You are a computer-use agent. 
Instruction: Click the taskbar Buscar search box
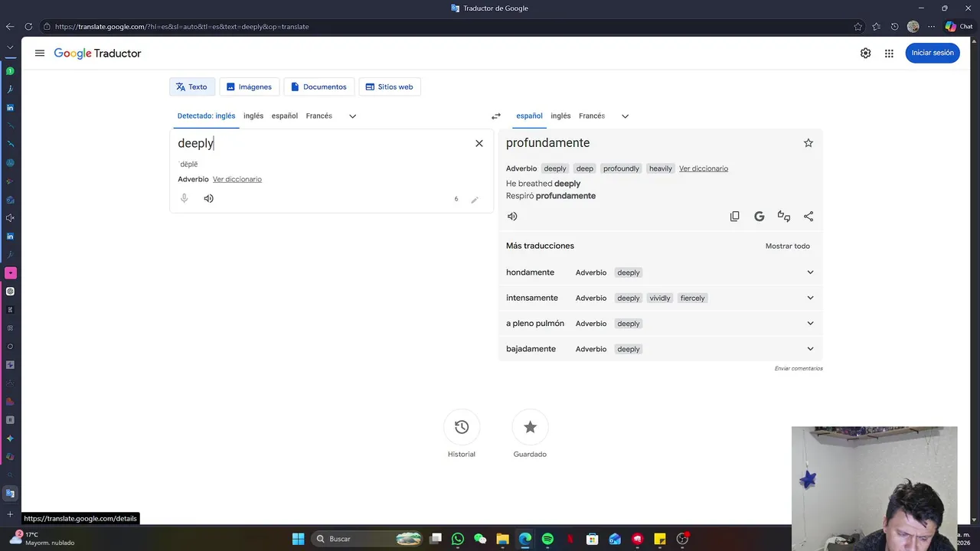pyautogui.click(x=368, y=539)
